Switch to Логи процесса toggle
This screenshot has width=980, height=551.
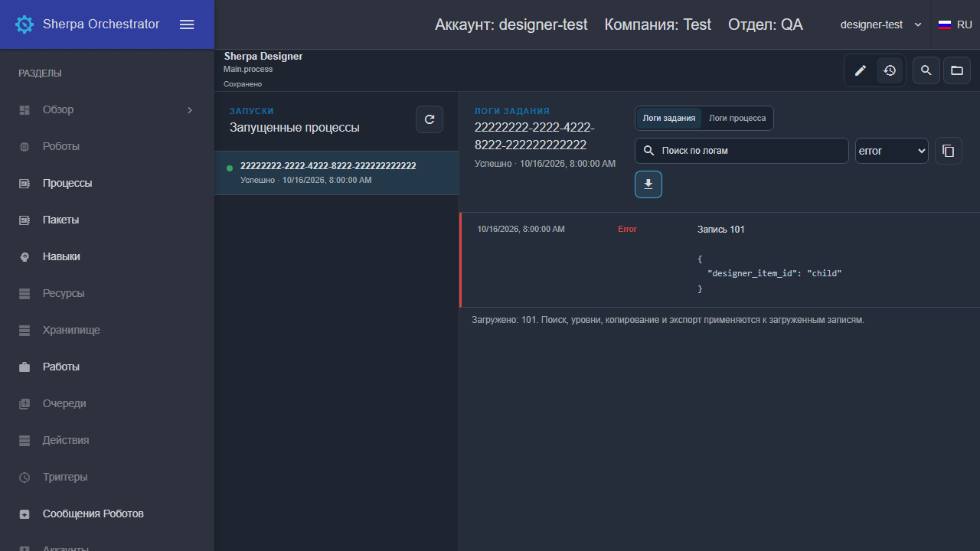(737, 118)
